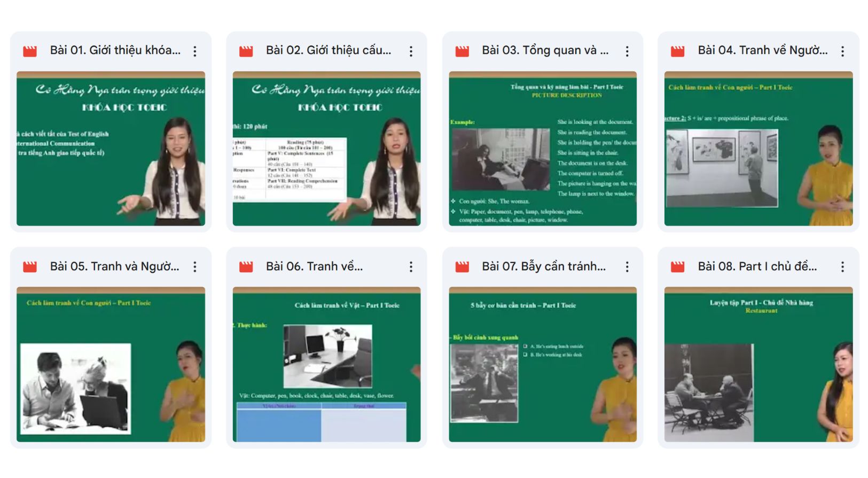Select file name 'Bài 04. Tranh về Ngườ...'
Screen dimensions: 868x478
pos(763,50)
